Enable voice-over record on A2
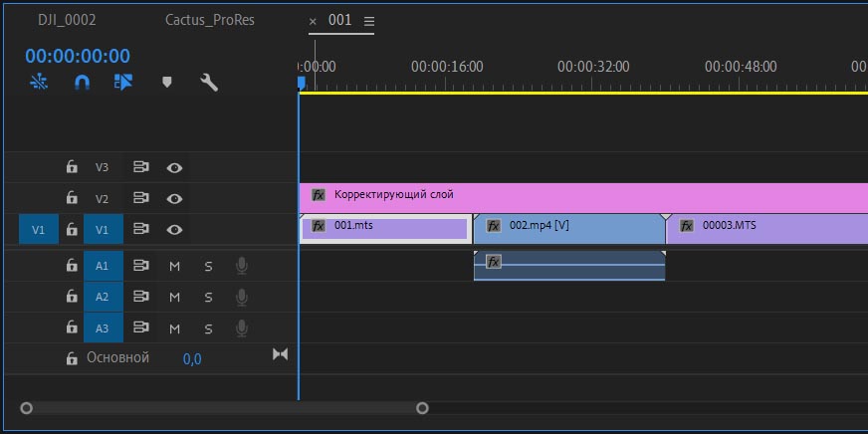Screen dimensions: 868x434 pos(241,297)
